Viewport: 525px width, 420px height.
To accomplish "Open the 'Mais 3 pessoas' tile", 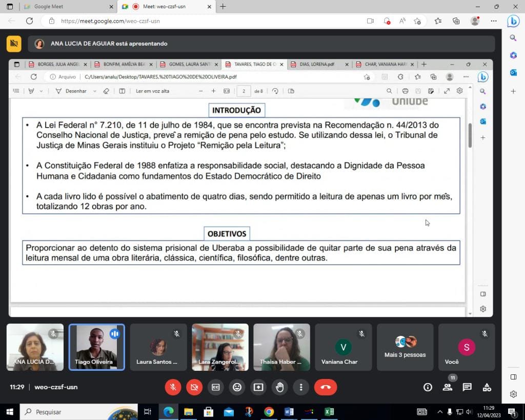I will 405,347.
